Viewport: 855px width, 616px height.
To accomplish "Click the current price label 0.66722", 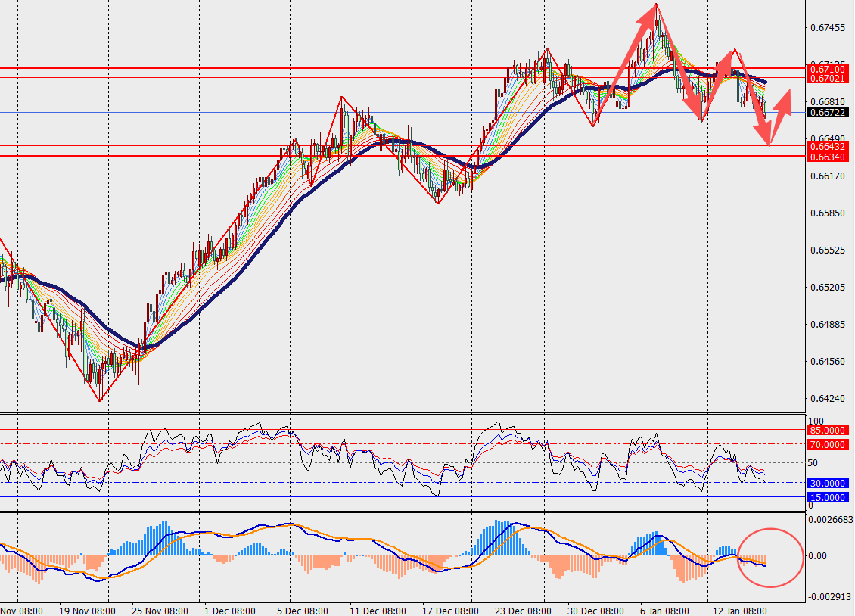I will 826,112.
